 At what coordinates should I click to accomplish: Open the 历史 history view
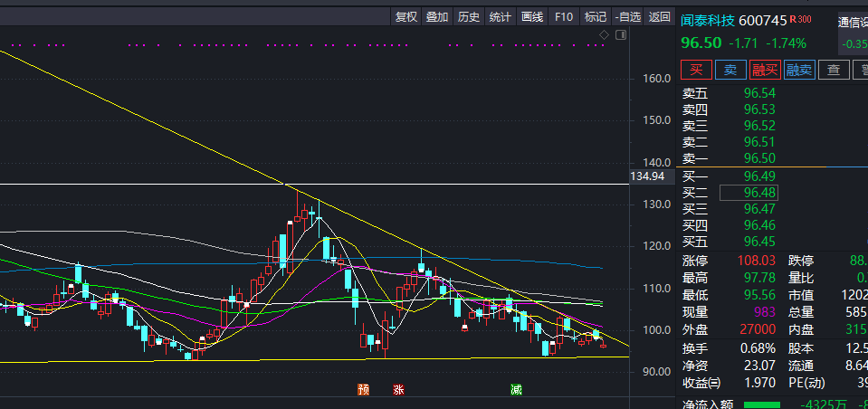coord(469,17)
